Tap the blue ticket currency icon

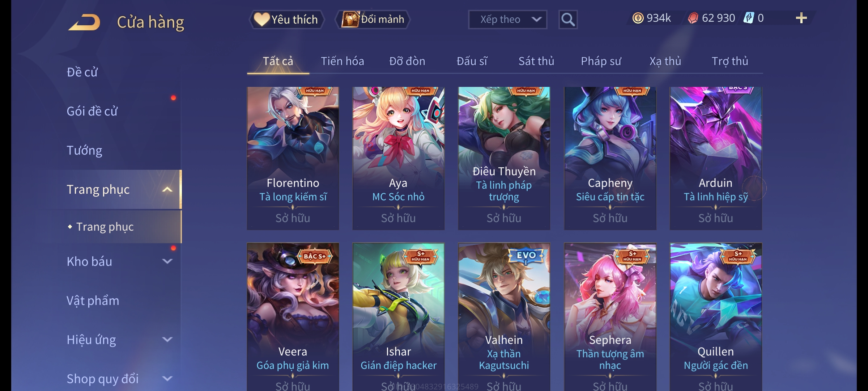(748, 18)
